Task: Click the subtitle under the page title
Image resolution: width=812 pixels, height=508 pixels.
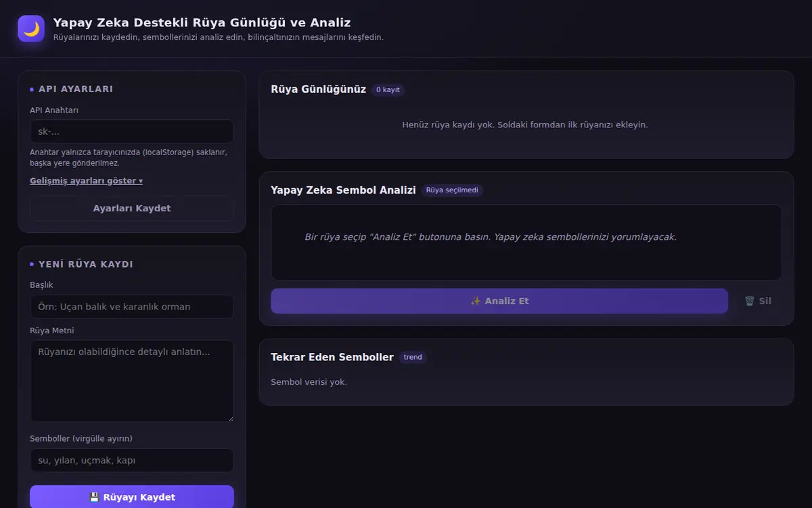Action: point(218,37)
